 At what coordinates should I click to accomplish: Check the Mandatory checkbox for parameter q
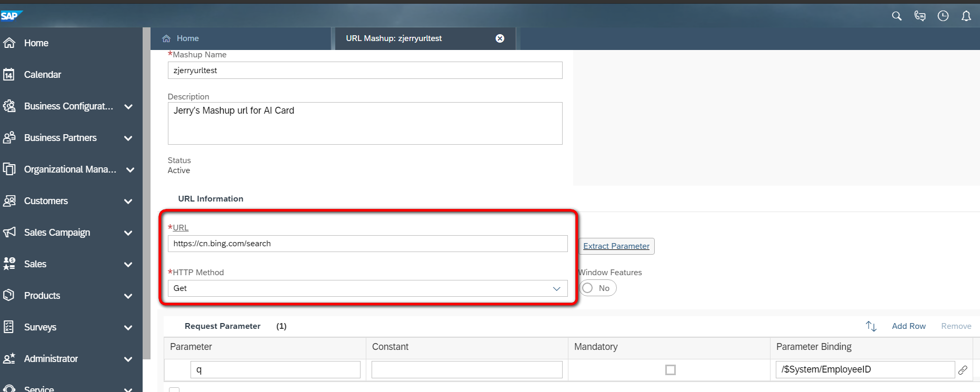(670, 370)
